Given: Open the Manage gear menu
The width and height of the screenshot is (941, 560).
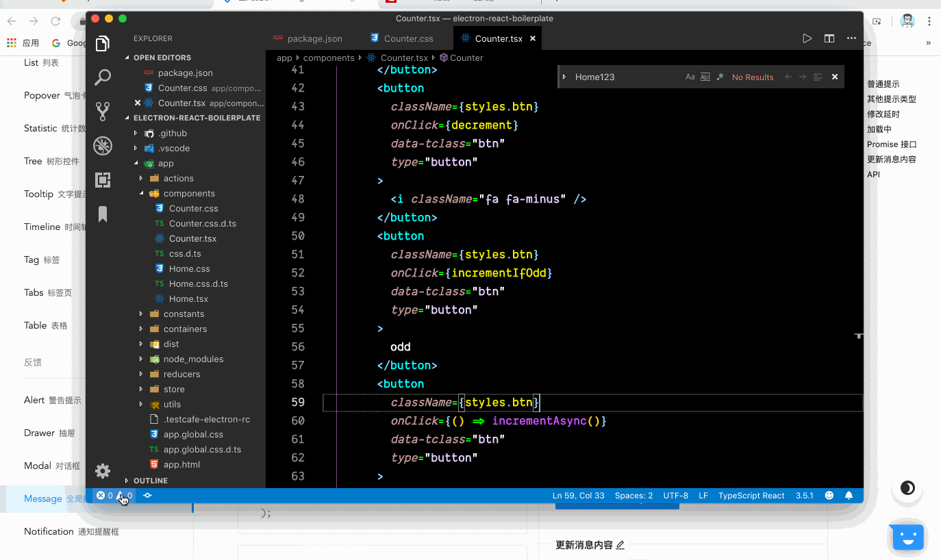Looking at the screenshot, I should pos(103,471).
